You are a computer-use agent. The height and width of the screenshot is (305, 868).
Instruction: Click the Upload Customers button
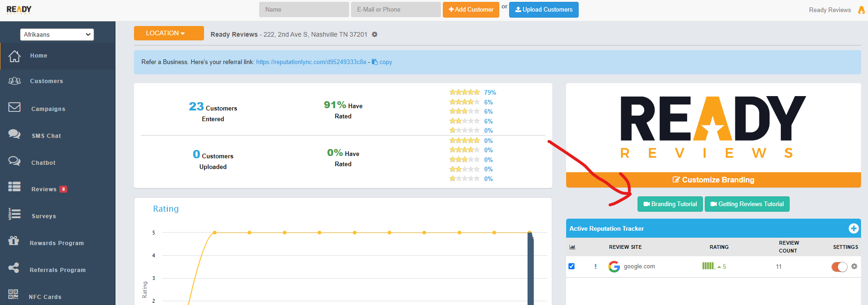[543, 10]
